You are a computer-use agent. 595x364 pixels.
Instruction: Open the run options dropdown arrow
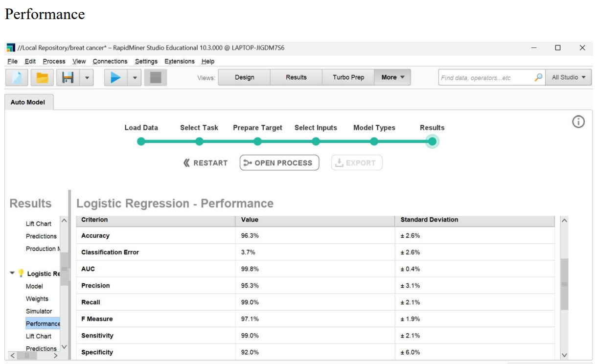point(135,77)
